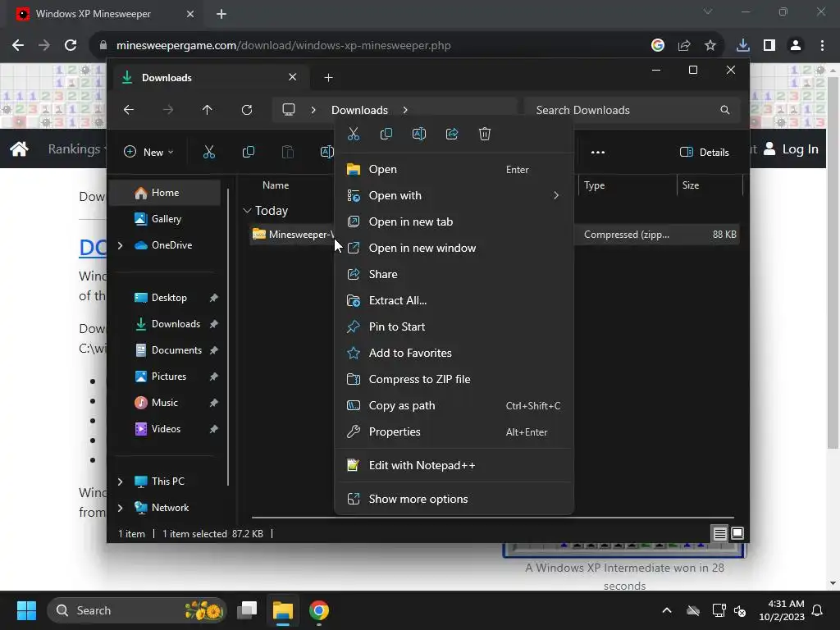Click the Share icon in context menu header
840x630 pixels.
(452, 134)
